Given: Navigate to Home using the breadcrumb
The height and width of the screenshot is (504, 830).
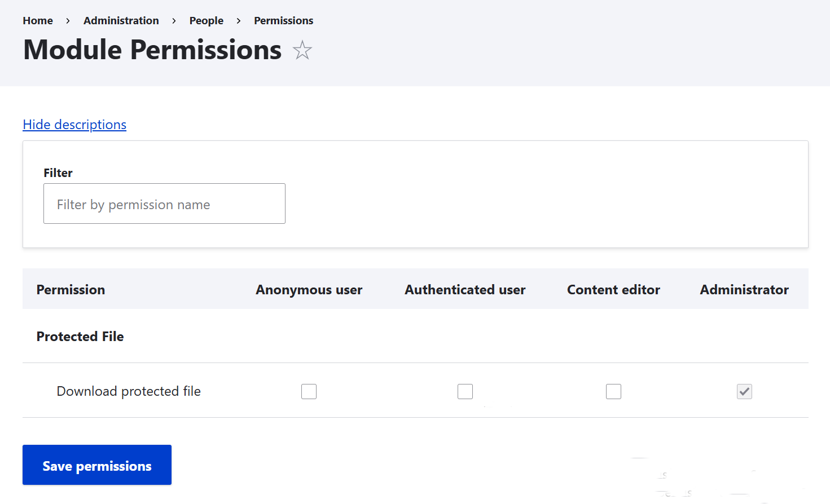Looking at the screenshot, I should tap(37, 20).
